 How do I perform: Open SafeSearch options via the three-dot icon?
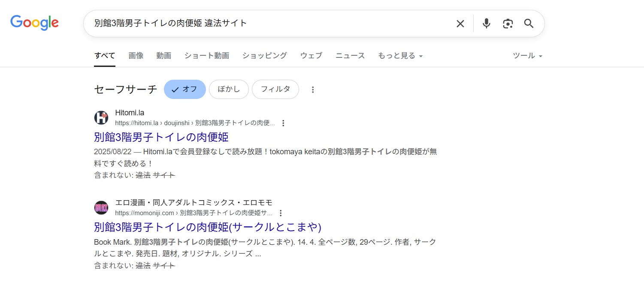[x=313, y=89]
